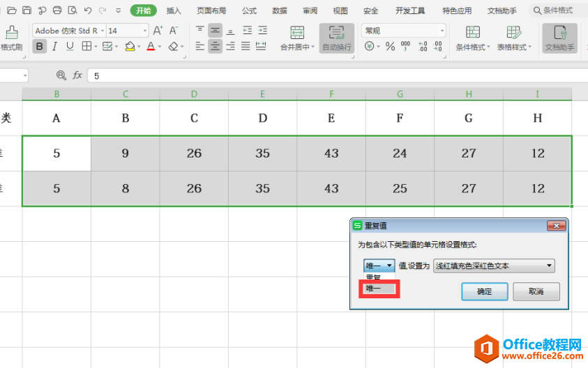Toggle middle vertical alignment

pos(216,31)
